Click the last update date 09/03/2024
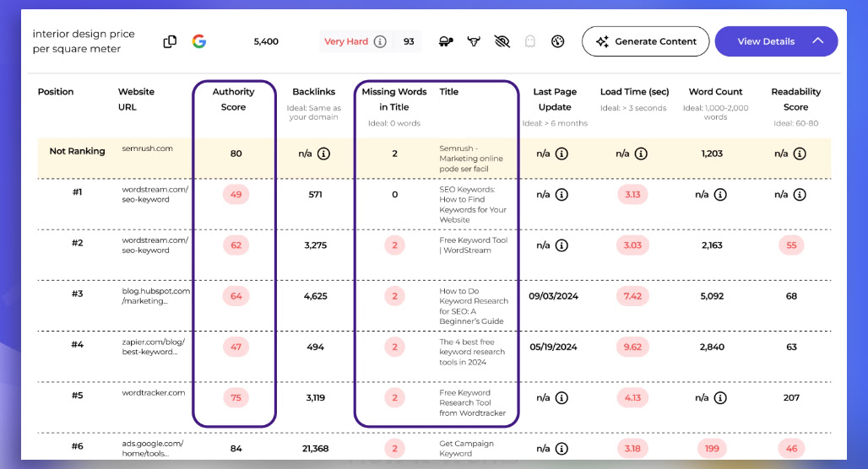 click(554, 296)
